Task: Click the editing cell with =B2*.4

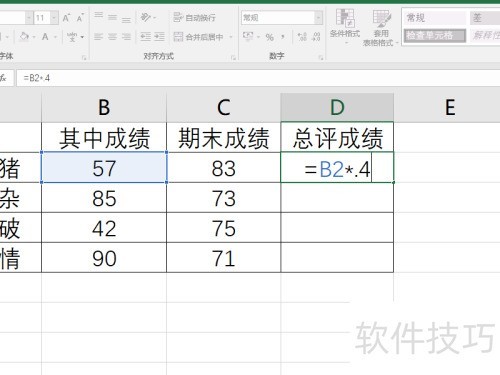Action: click(x=337, y=168)
